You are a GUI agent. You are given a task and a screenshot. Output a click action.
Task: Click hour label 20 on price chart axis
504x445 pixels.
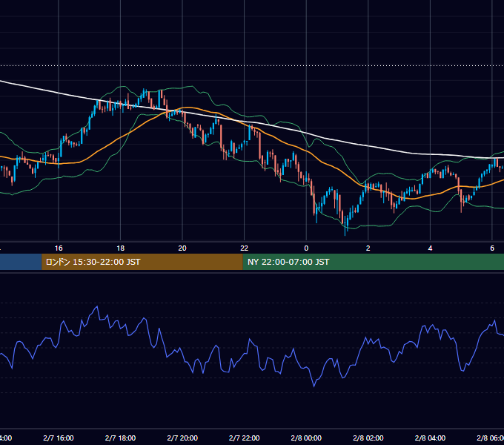click(182, 248)
